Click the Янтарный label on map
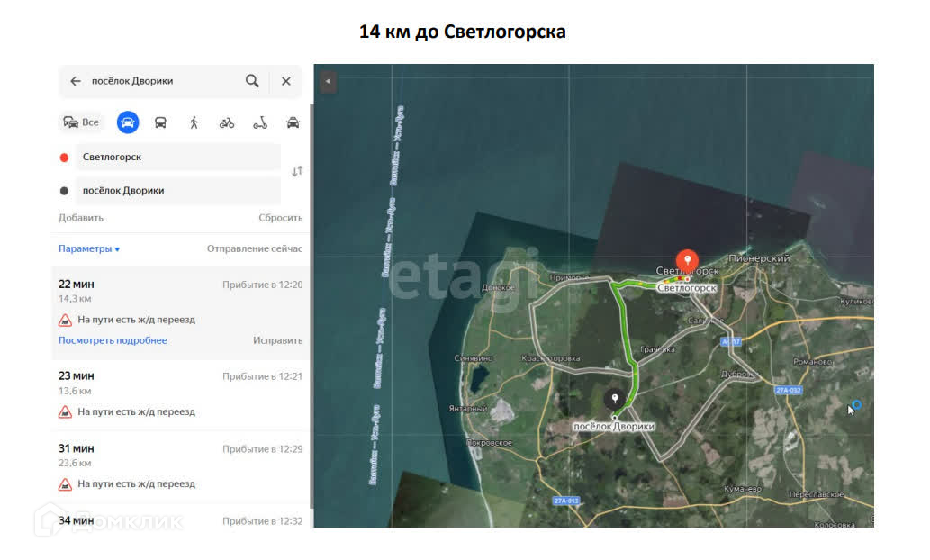Screen dimensions: 930x560 coord(467,408)
